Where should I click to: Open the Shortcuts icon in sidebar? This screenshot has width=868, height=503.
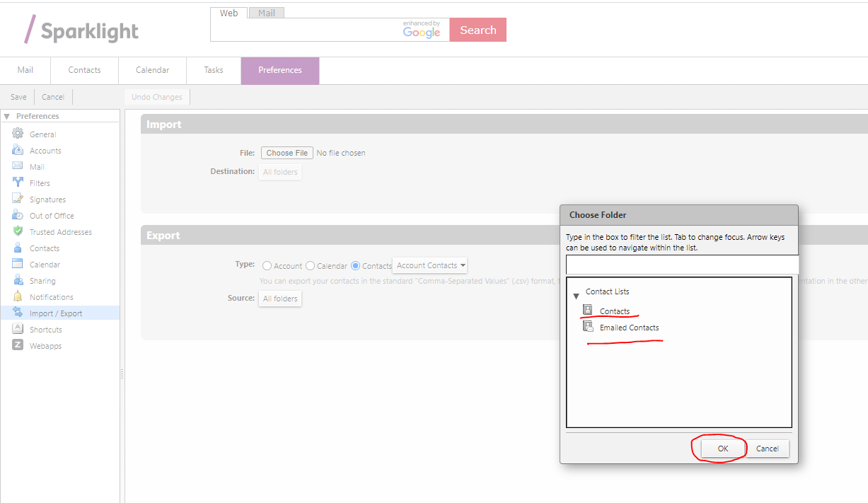18,329
